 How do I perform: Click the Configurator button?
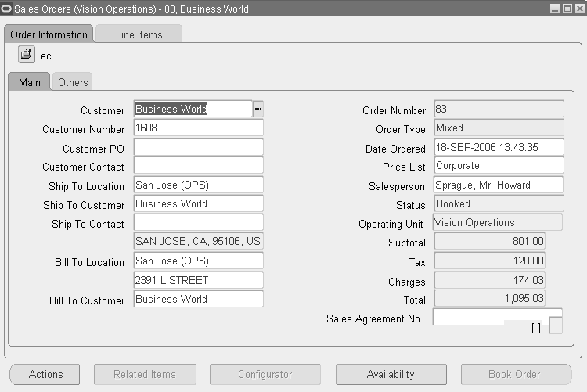click(265, 375)
